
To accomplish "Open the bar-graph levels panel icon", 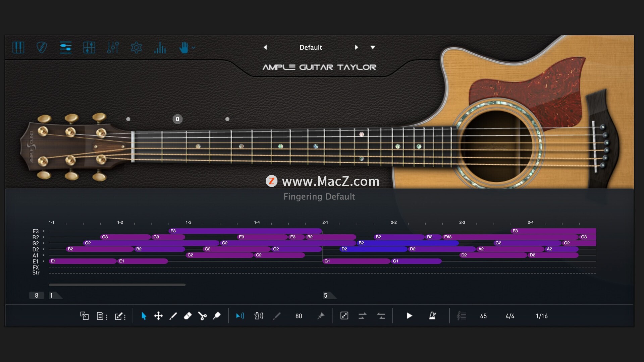I will (x=160, y=48).
